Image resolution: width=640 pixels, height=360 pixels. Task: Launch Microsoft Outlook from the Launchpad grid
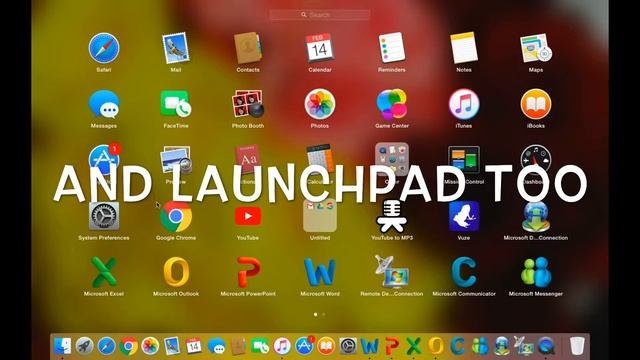pos(176,272)
